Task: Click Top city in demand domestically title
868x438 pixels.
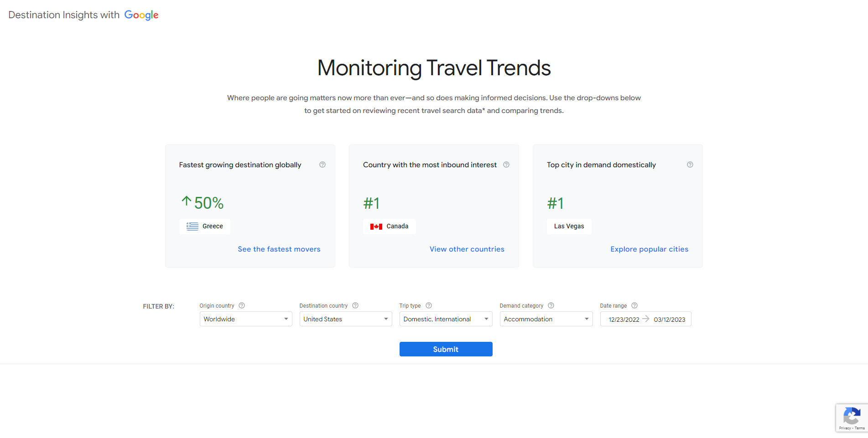Action: (601, 165)
